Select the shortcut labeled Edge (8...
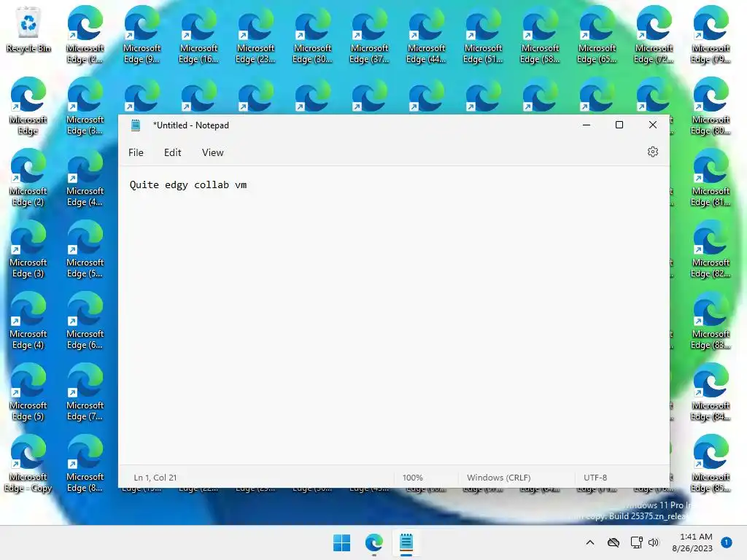The width and height of the screenshot is (747, 560). (x=85, y=463)
